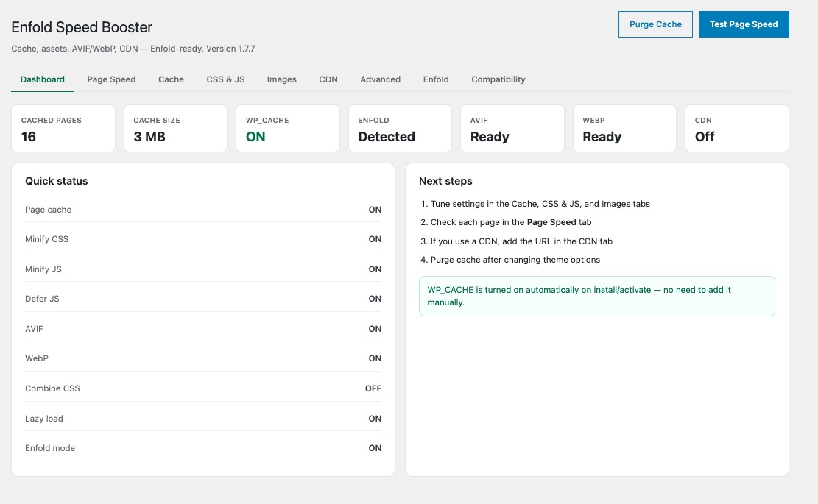Click the Cache Size 3 MB card
Image resolution: width=818 pixels, height=504 pixels.
pyautogui.click(x=175, y=129)
